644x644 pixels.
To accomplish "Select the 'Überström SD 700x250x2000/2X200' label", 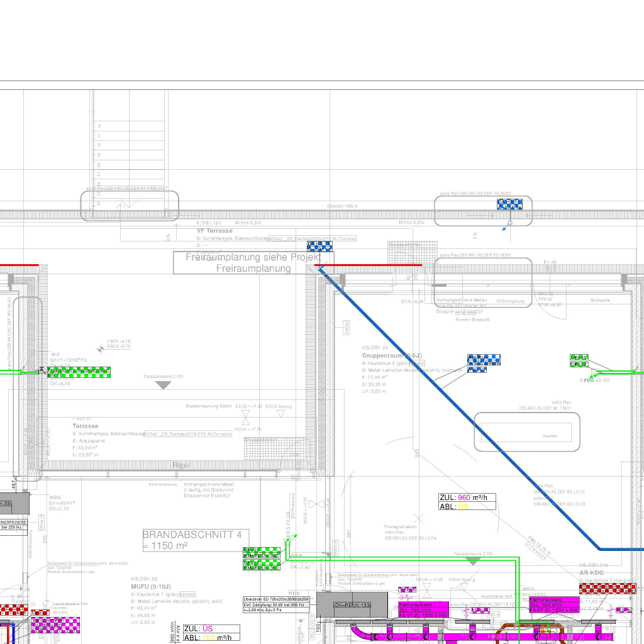I will pyautogui.click(x=276, y=599).
